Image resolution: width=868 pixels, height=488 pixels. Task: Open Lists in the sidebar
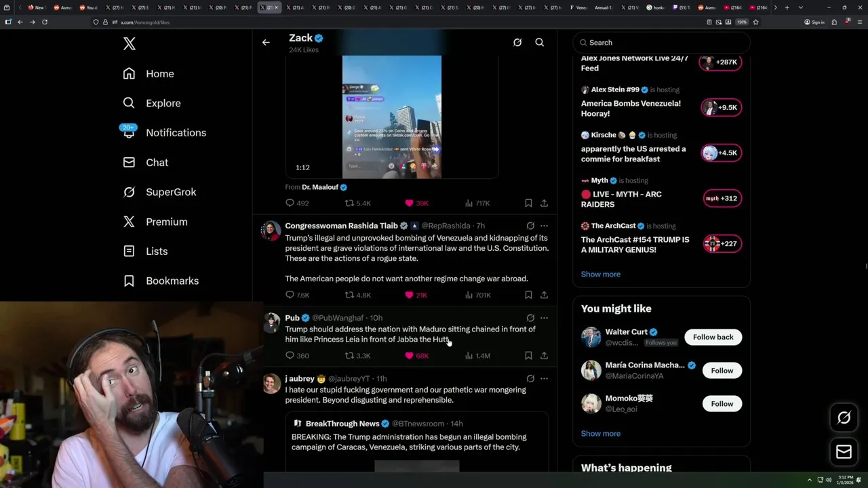point(145,251)
